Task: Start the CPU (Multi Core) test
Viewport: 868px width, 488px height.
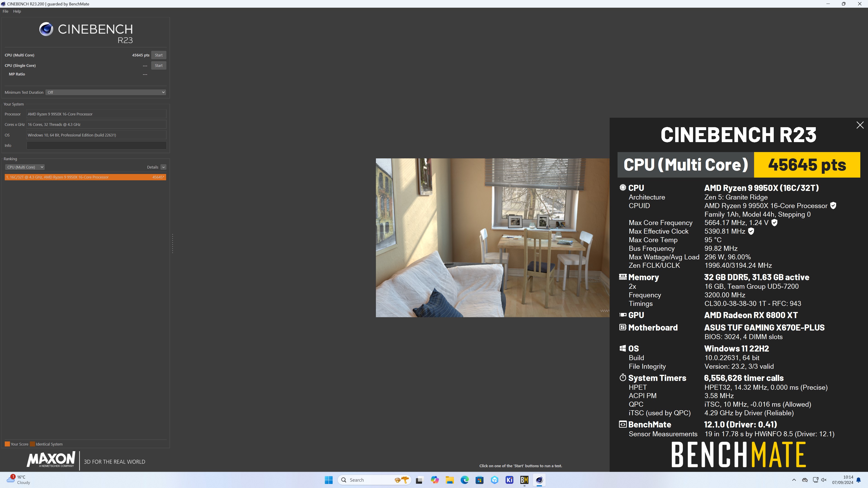Action: tap(158, 55)
